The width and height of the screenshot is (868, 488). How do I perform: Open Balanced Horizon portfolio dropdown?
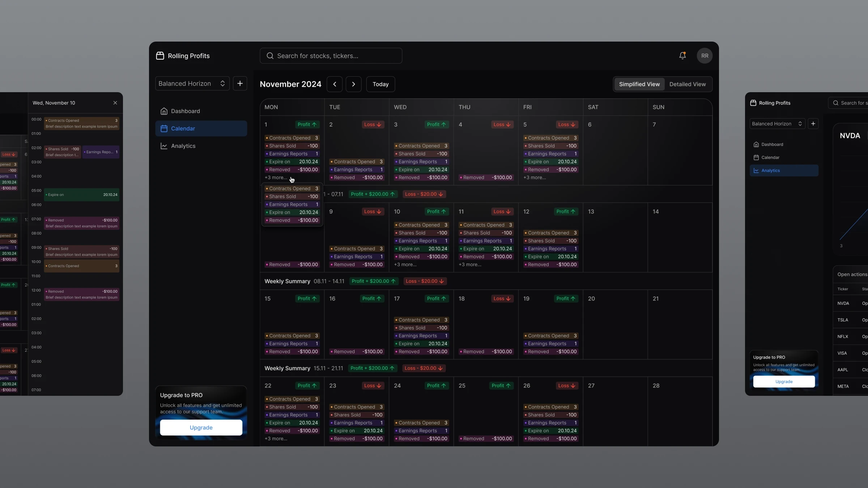pos(192,84)
